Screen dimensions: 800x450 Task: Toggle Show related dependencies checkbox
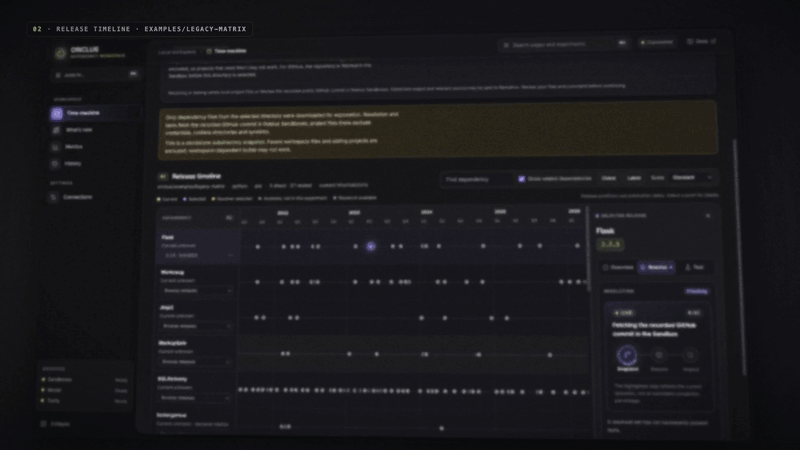pos(521,179)
